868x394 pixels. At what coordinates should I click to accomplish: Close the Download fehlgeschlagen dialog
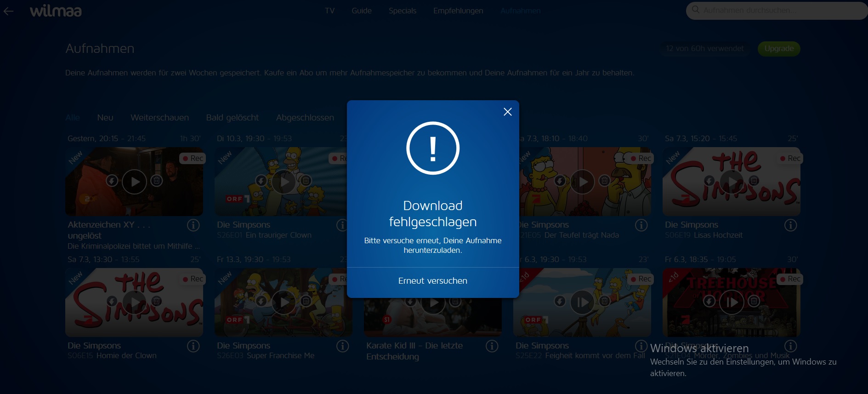[507, 112]
